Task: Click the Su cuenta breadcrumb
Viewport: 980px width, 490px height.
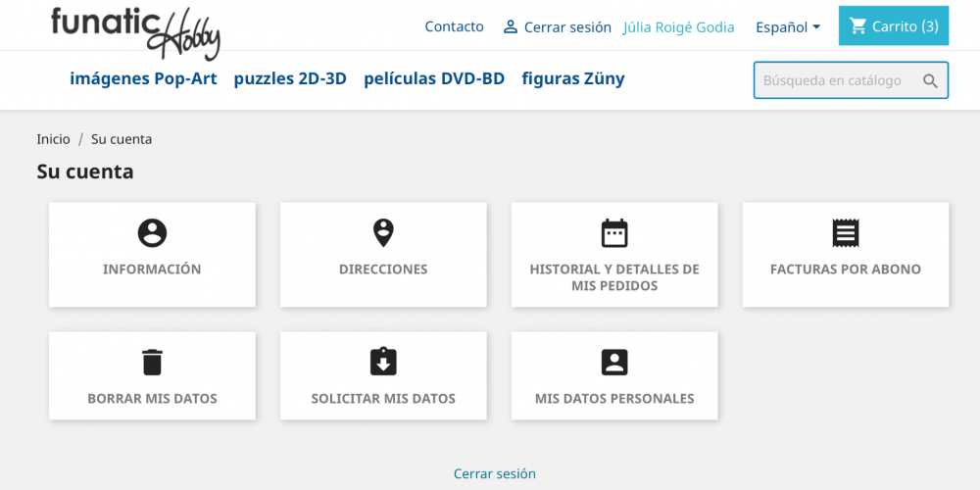Action: point(122,139)
